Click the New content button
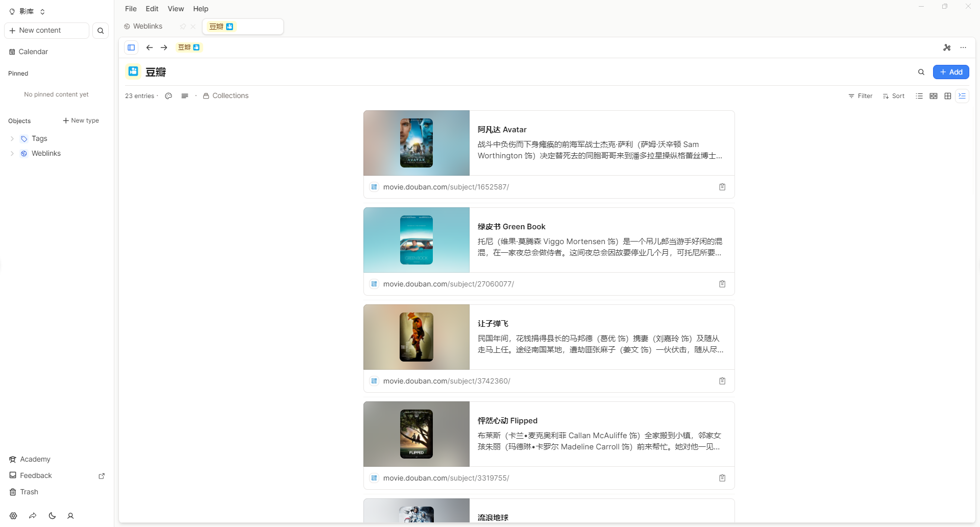The image size is (980, 527). 46,31
